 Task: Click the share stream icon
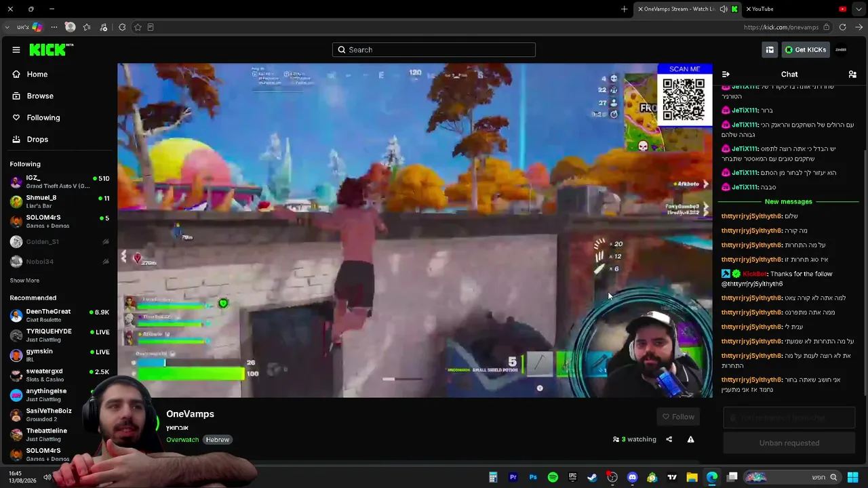(x=669, y=439)
